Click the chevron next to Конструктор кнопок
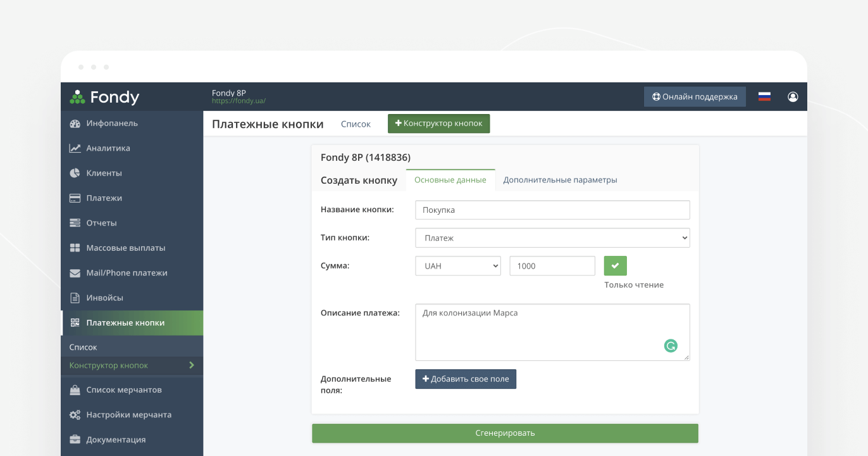Viewport: 868px width, 456px height. click(192, 365)
